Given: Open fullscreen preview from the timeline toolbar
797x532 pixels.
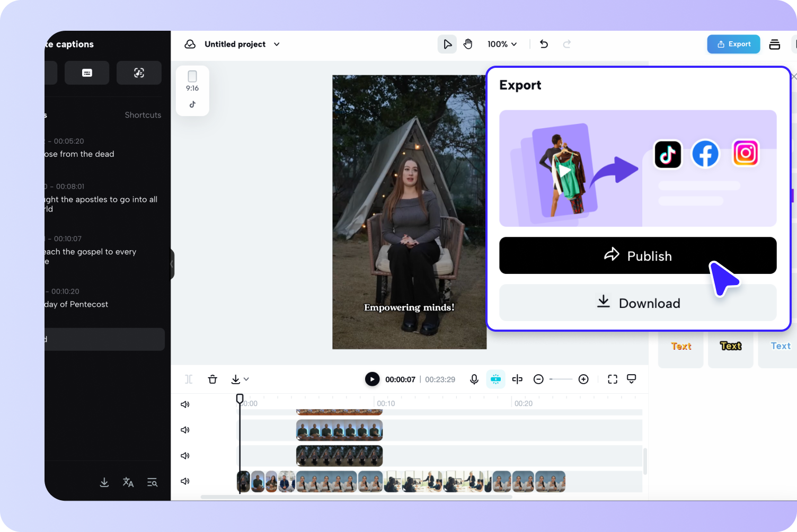Looking at the screenshot, I should point(612,379).
